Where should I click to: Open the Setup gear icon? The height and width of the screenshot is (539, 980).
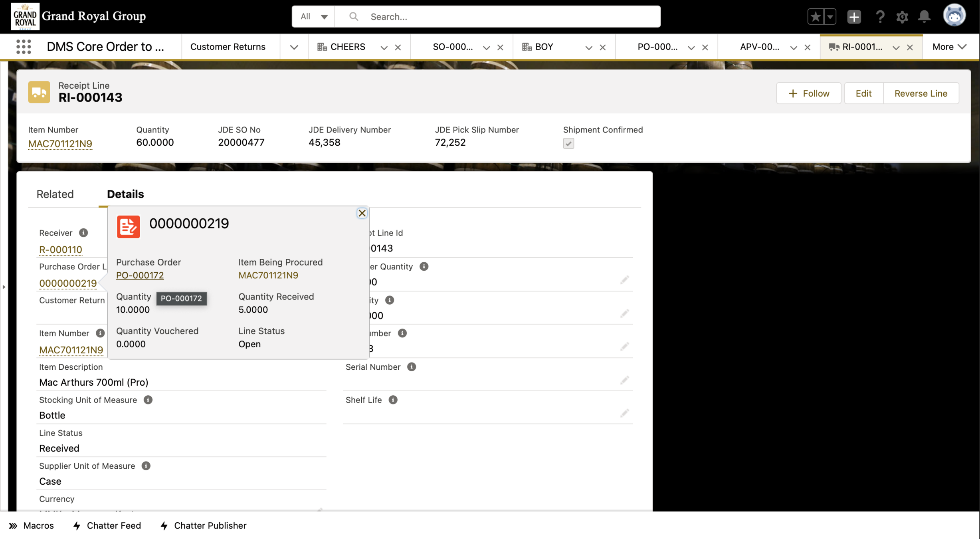click(902, 17)
